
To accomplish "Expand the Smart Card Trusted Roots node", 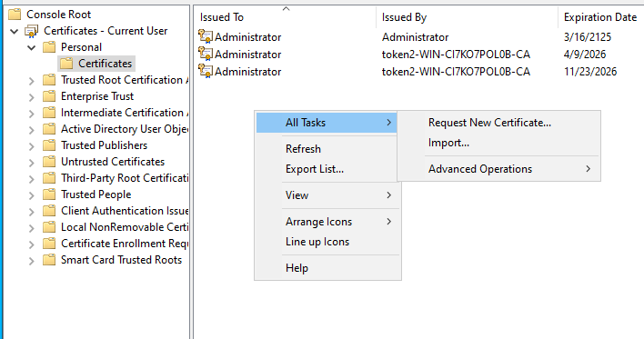I will point(32,261).
